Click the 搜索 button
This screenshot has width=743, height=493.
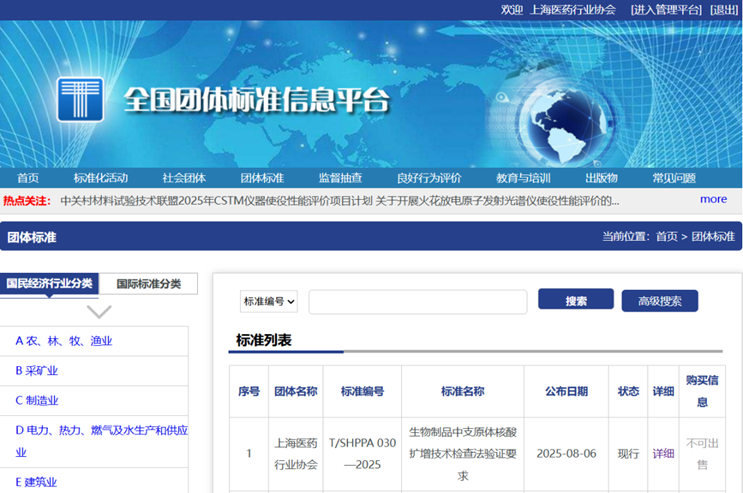[576, 300]
